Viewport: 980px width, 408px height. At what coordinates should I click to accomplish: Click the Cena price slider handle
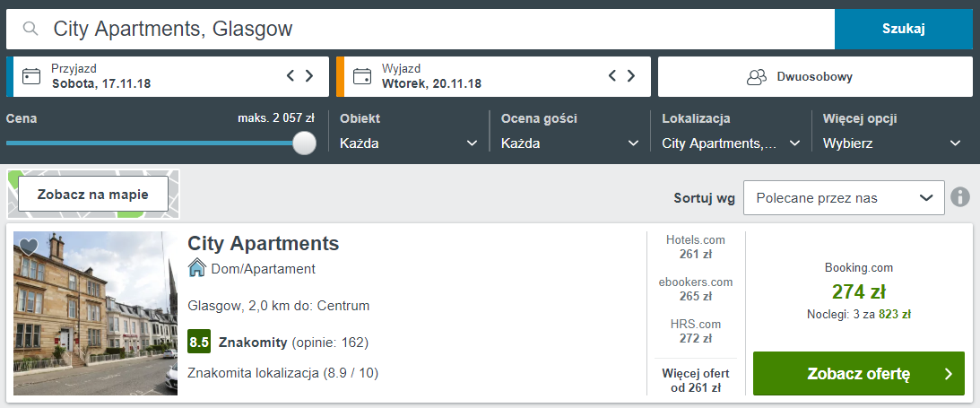[305, 143]
